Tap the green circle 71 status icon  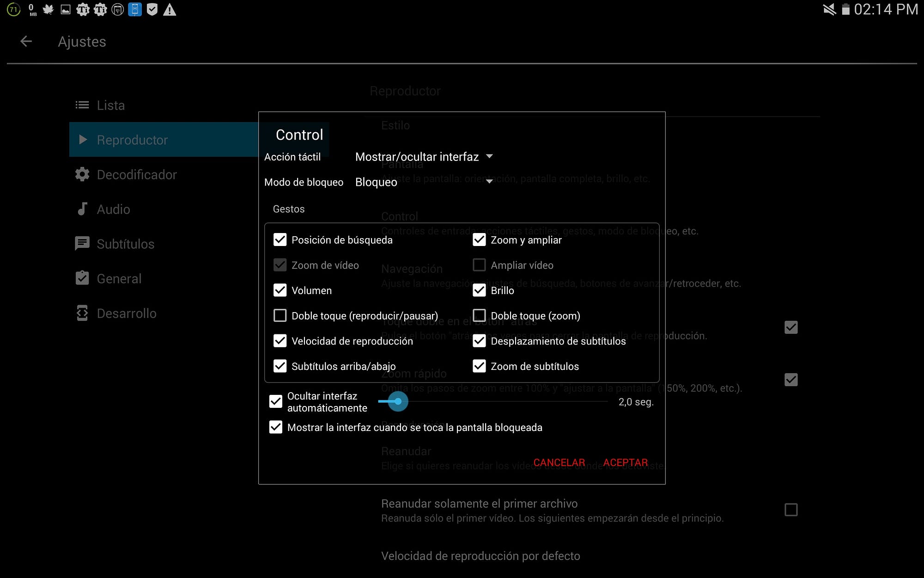click(14, 9)
